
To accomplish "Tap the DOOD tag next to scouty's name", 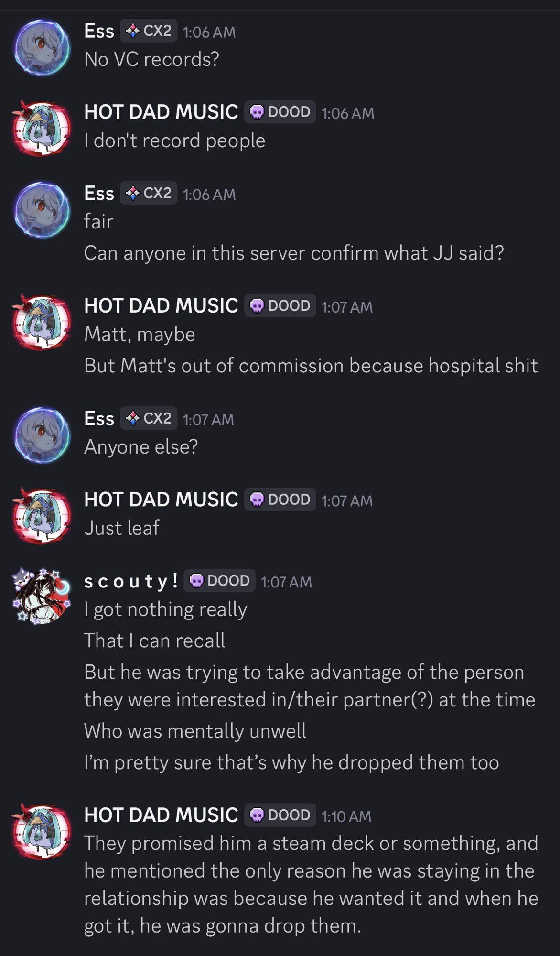I will coord(219,581).
